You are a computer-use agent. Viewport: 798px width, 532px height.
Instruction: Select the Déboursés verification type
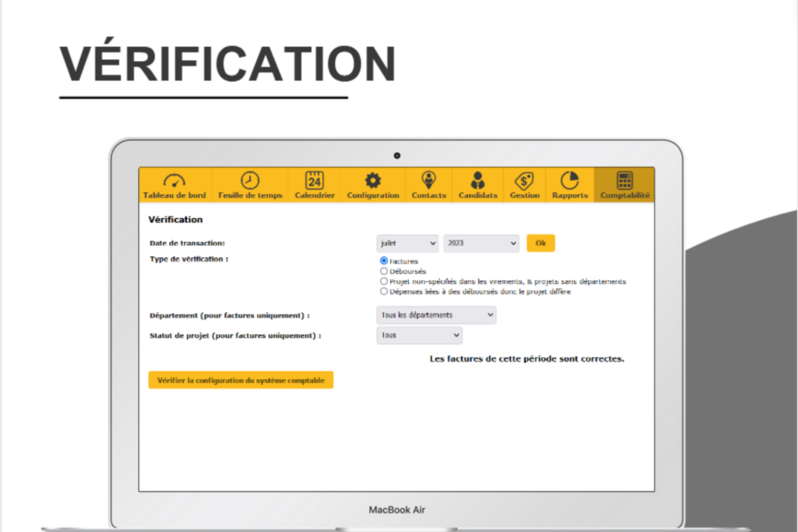[384, 271]
